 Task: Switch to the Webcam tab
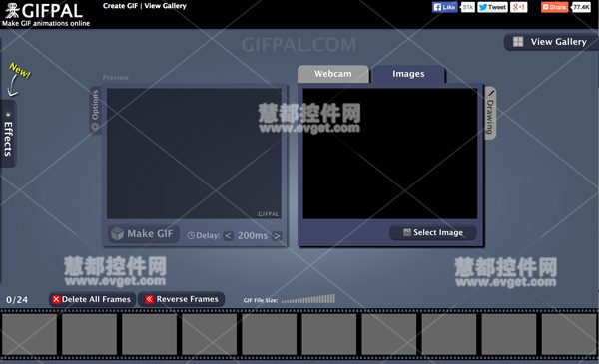pos(333,74)
